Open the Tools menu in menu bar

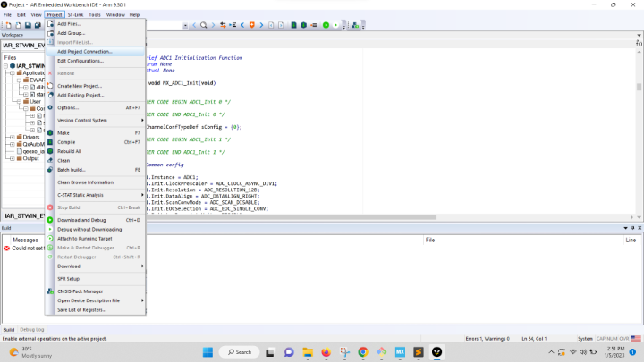point(95,15)
